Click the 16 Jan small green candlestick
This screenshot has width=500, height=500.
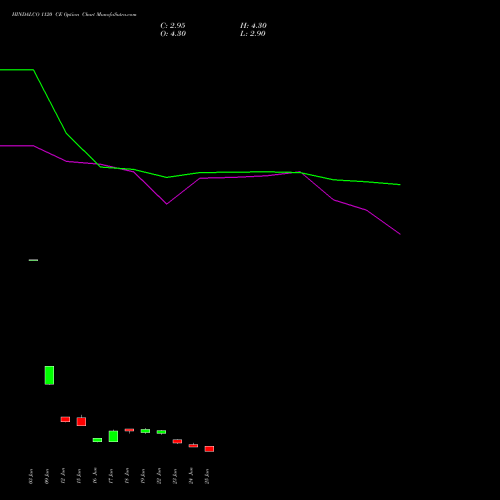(x=97, y=440)
